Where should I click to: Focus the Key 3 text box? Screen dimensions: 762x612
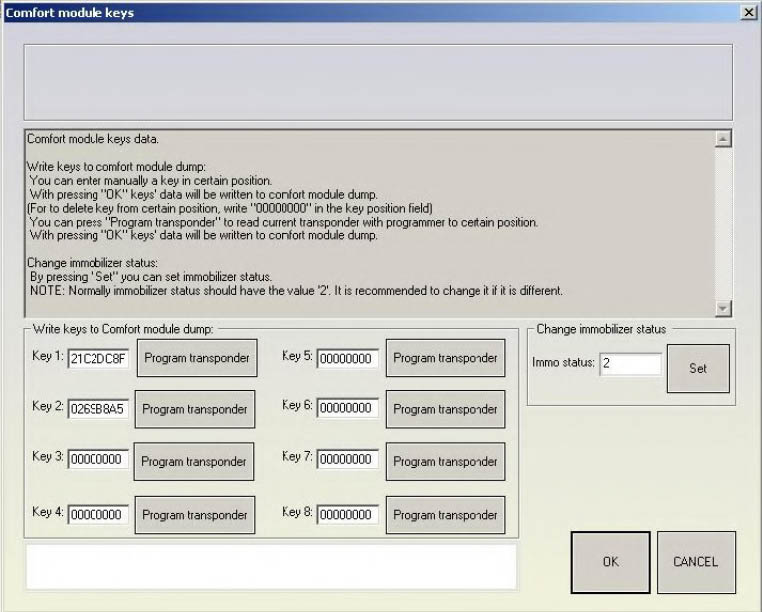(98, 460)
